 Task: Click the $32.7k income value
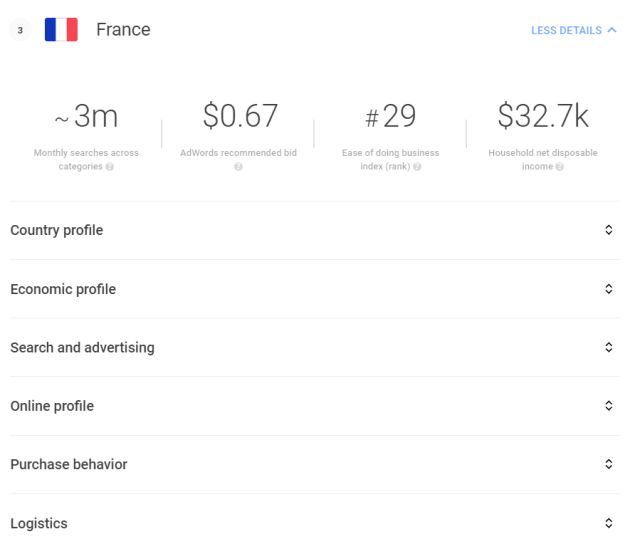(x=543, y=116)
